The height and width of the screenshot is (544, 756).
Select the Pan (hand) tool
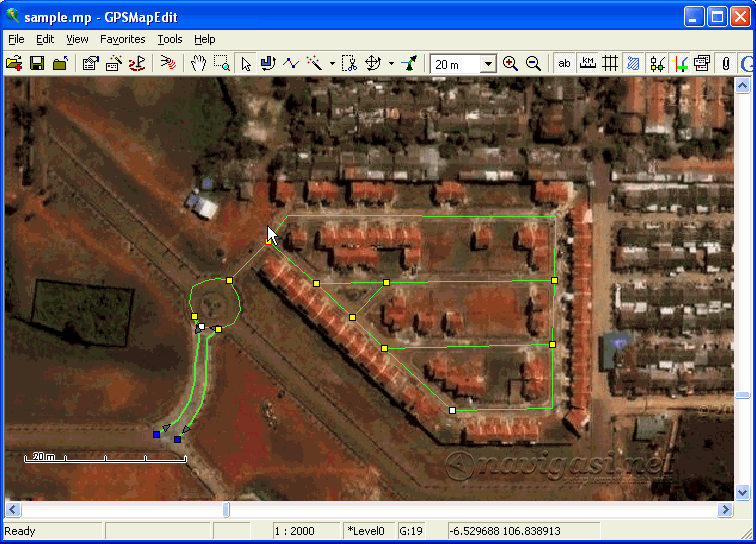click(x=198, y=63)
